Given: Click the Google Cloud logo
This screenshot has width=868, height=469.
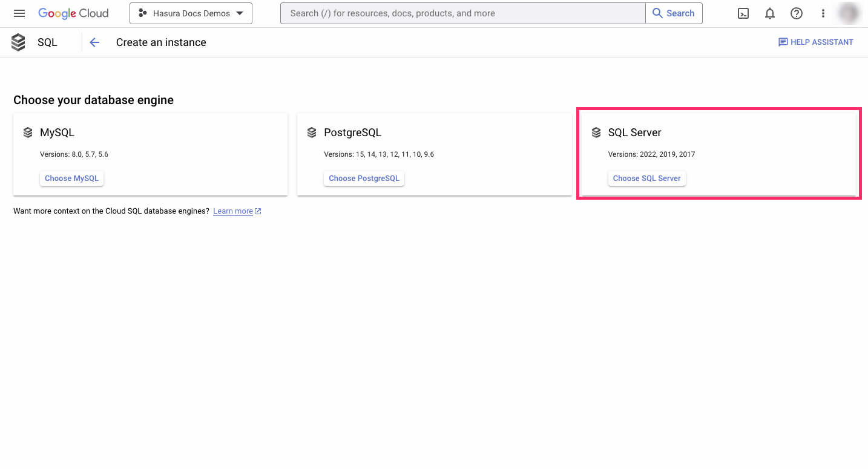Looking at the screenshot, I should 73,13.
